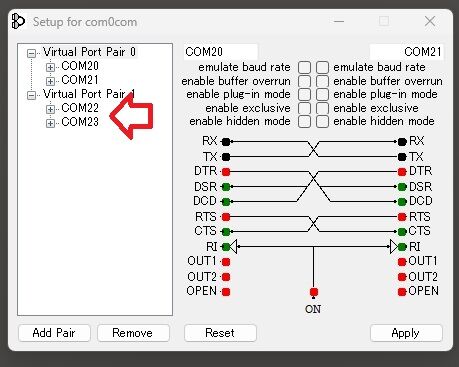The width and height of the screenshot is (459, 367).
Task: Close the Setup for com0com window
Action: [x=430, y=21]
